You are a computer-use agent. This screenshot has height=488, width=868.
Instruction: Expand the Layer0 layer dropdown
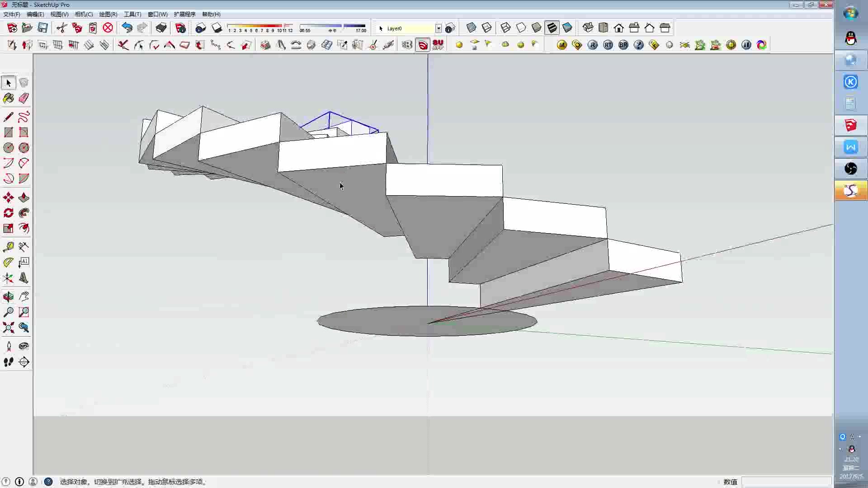coord(438,28)
